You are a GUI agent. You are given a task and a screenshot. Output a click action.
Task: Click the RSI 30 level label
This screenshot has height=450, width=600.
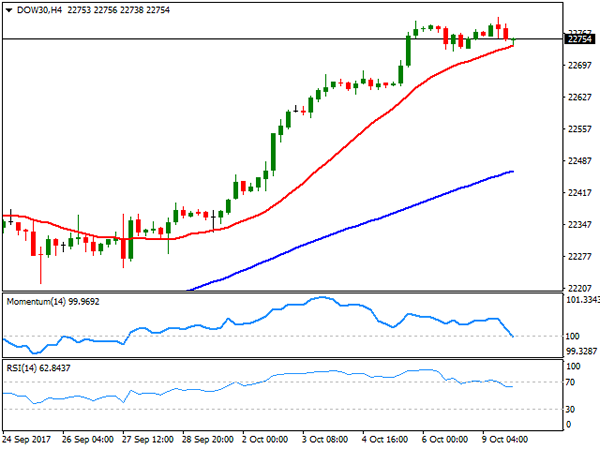pyautogui.click(x=570, y=409)
